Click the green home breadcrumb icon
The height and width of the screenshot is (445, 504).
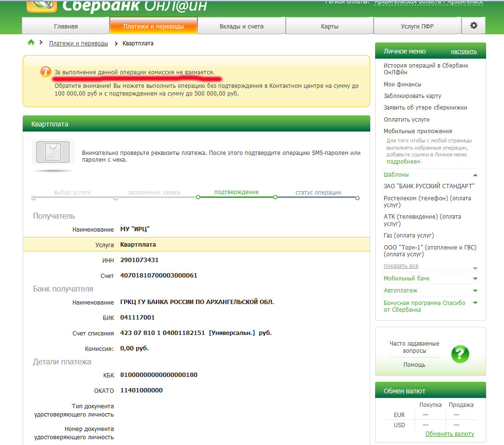pyautogui.click(x=31, y=43)
